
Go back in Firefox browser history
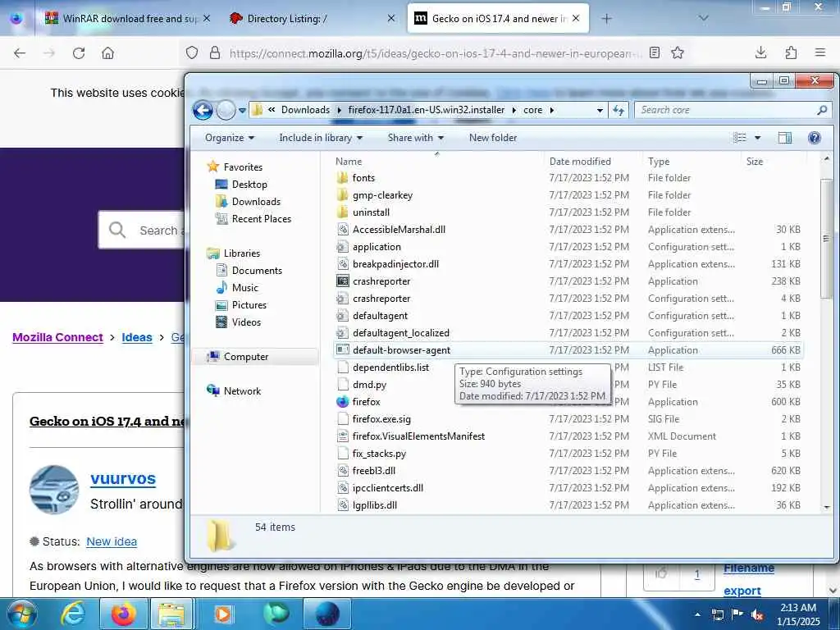coord(20,53)
